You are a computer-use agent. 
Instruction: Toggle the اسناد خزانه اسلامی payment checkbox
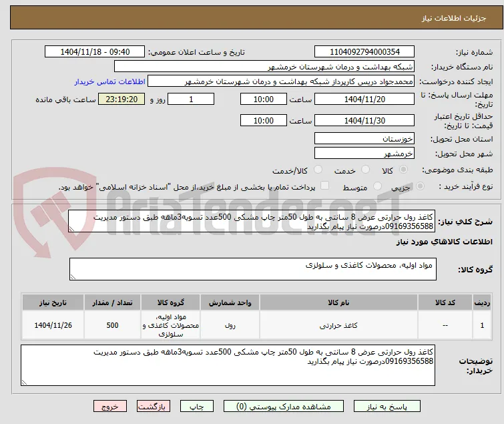point(325,186)
